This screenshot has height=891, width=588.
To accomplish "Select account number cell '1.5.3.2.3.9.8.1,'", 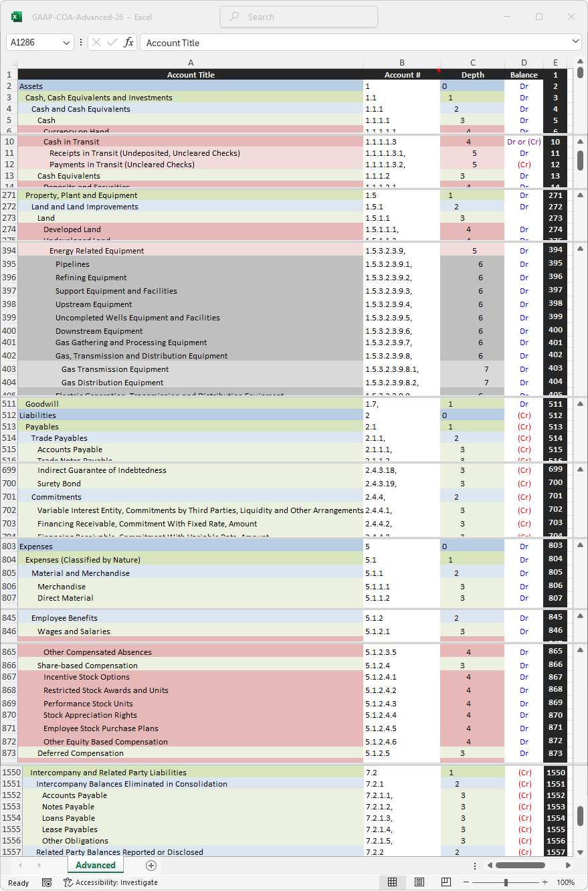I will point(402,369).
